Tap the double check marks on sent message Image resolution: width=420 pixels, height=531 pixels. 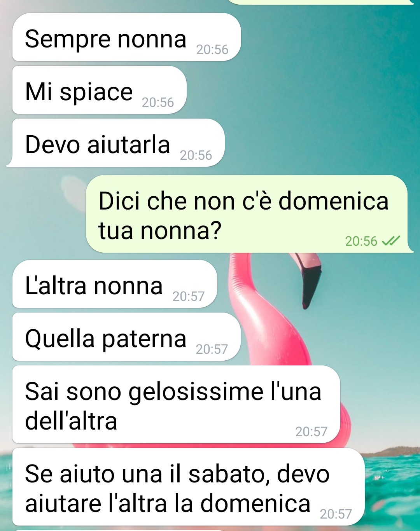point(391,241)
